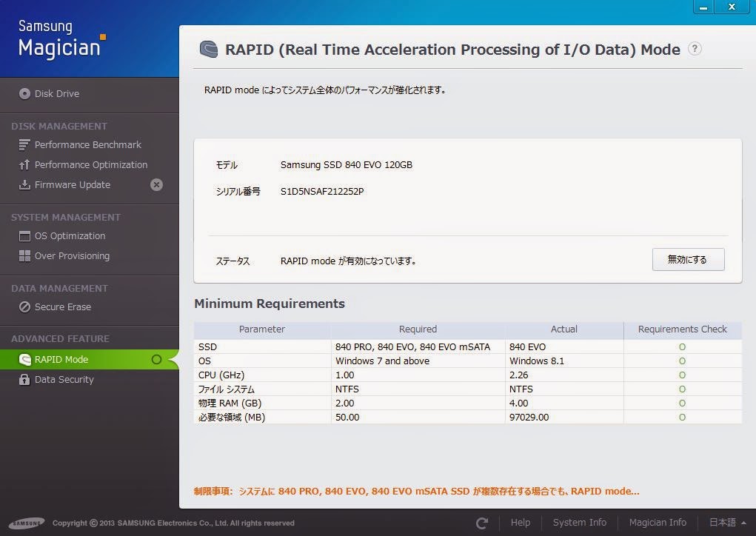Click the RAPID Mode sidebar icon
Viewport: 756px width, 536px height.
(x=24, y=360)
